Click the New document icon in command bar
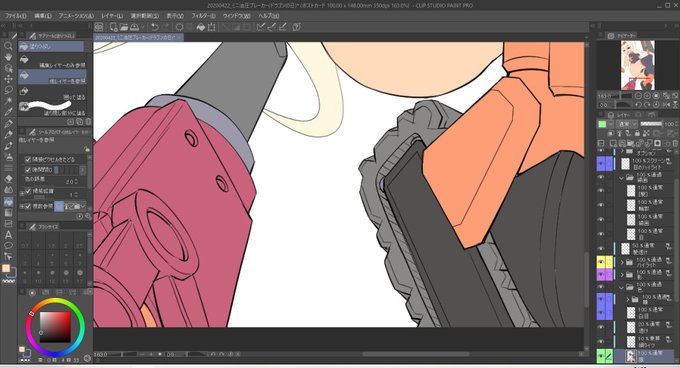Image resolution: width=680 pixels, height=368 pixels. point(114,27)
